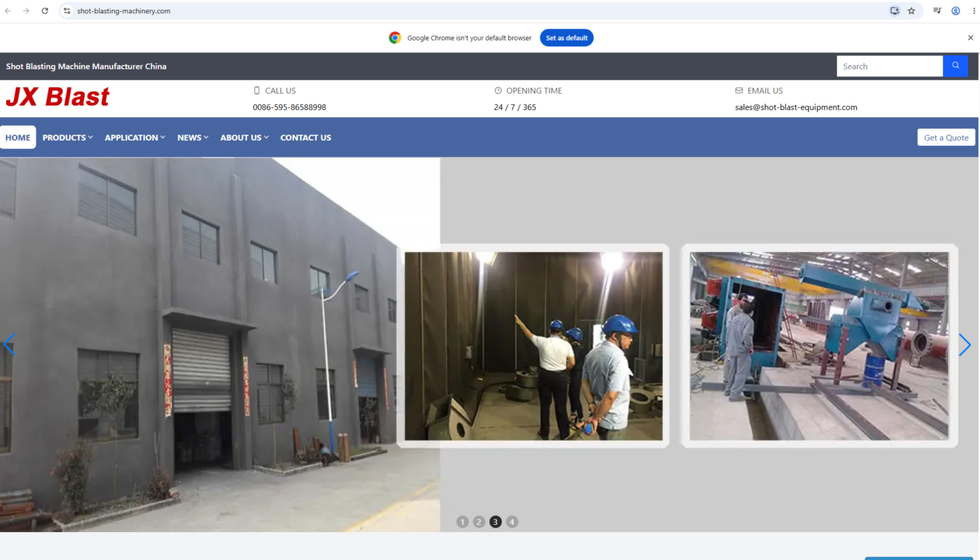Go to the HOME menu item
Screen dimensions: 980x560
coord(18,137)
